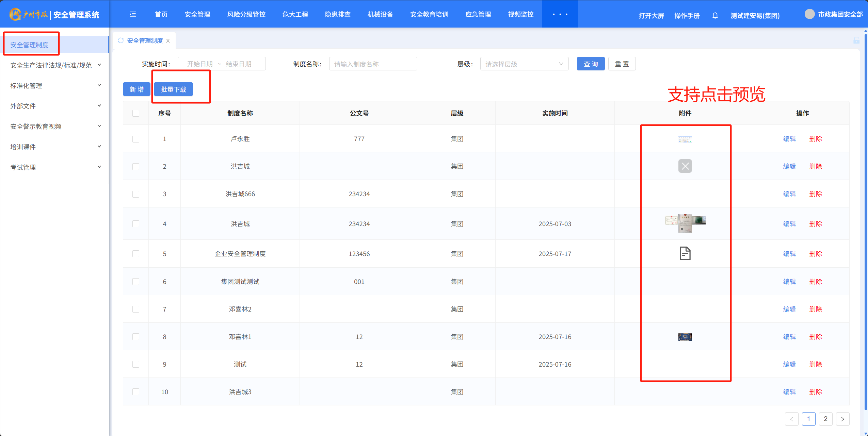The image size is (868, 436).
Task: Click the 批量下载 button
Action: (x=173, y=89)
